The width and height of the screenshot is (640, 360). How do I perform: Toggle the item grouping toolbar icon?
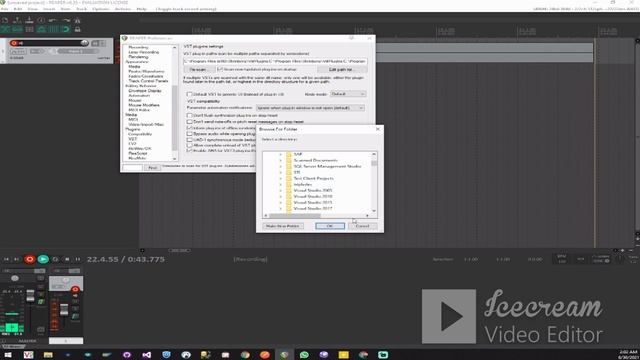(x=17, y=29)
